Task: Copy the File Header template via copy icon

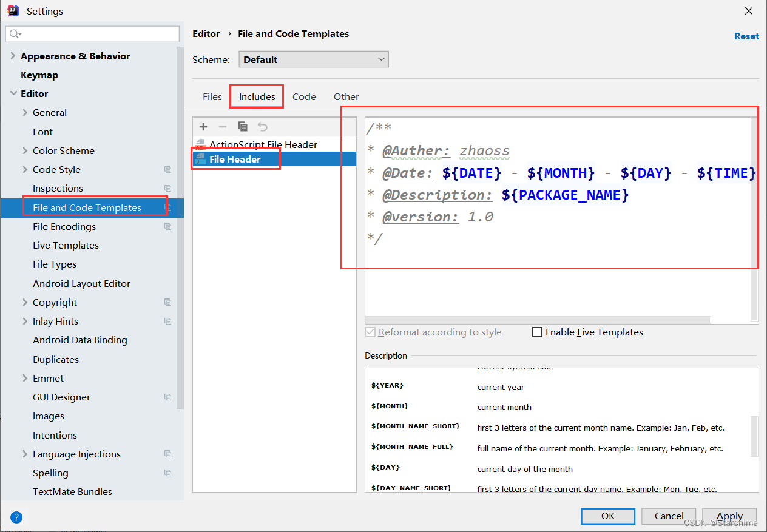Action: [x=242, y=126]
